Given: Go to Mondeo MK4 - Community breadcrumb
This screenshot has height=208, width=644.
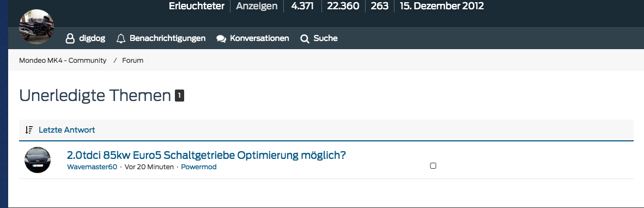Looking at the screenshot, I should tap(63, 61).
